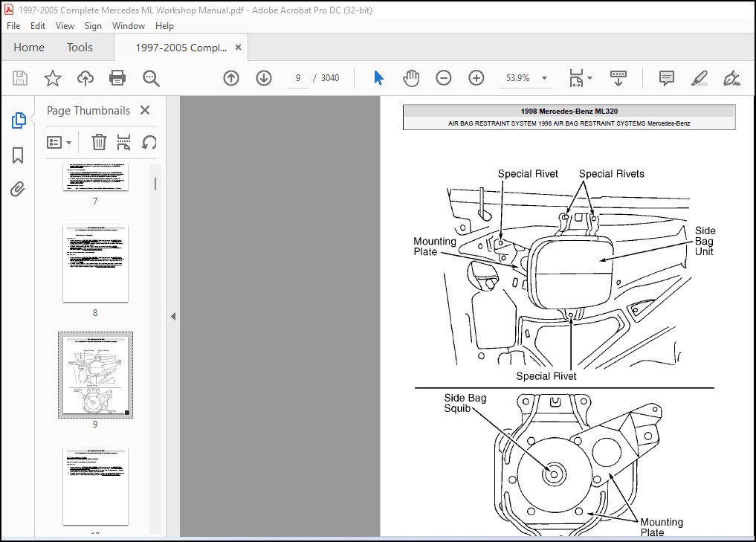Click the '3040' total pages count
This screenshot has width=756, height=542.
coord(330,78)
